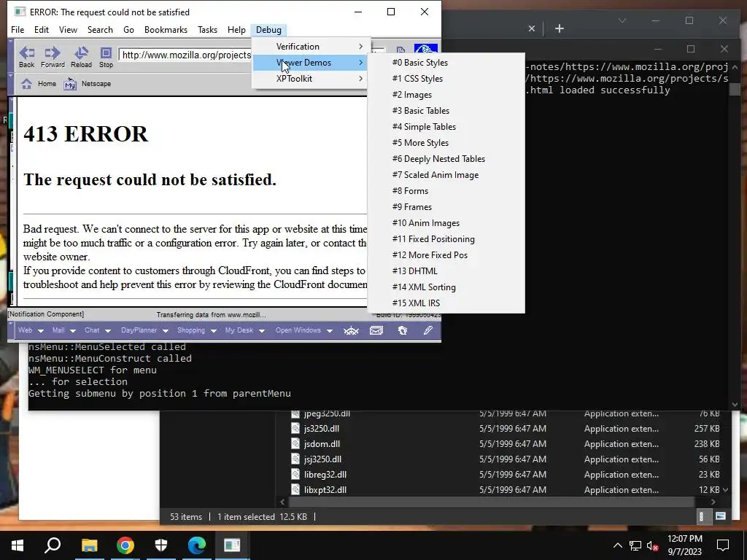Select js3250.dll in file list
The width and height of the screenshot is (747, 560).
coord(322,429)
